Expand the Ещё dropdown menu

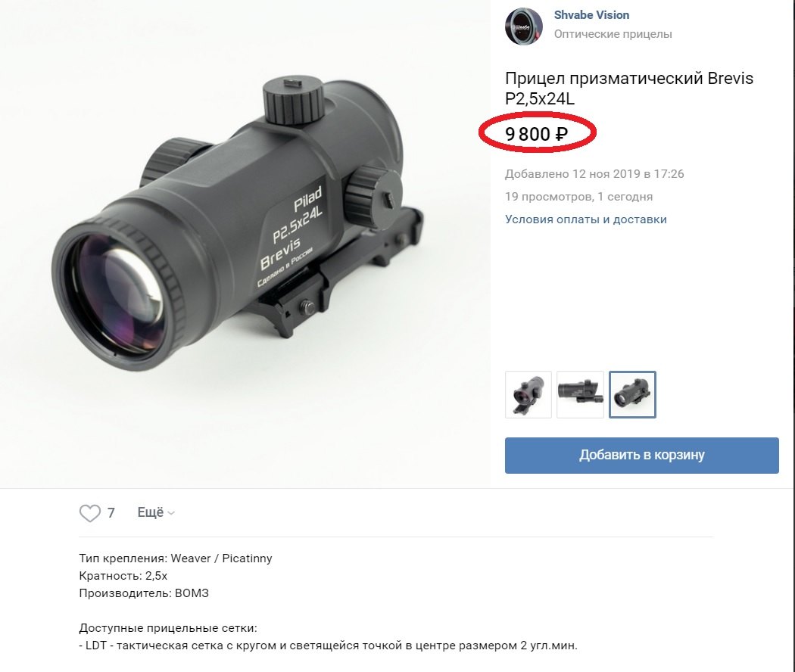[156, 512]
